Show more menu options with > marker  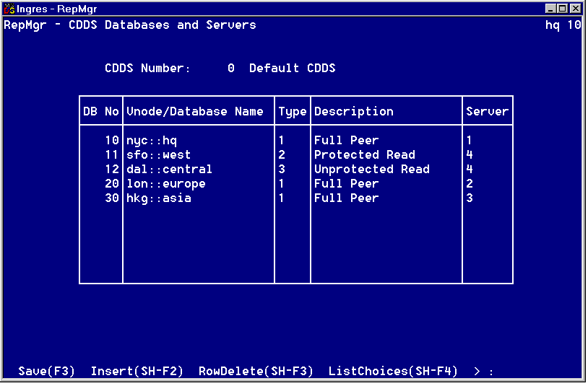coord(477,371)
